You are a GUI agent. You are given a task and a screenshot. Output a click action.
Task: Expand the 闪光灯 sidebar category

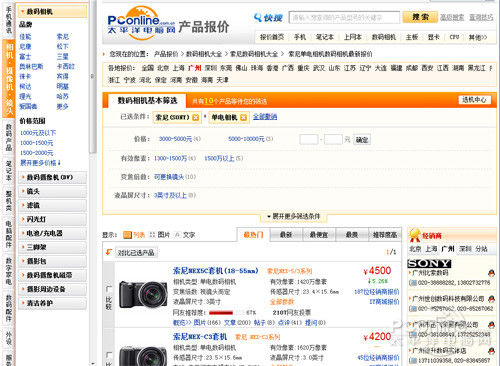pos(53,219)
